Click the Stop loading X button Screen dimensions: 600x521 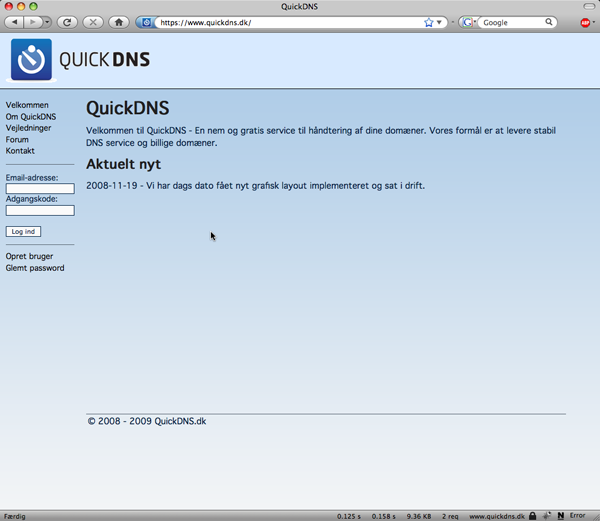point(93,22)
